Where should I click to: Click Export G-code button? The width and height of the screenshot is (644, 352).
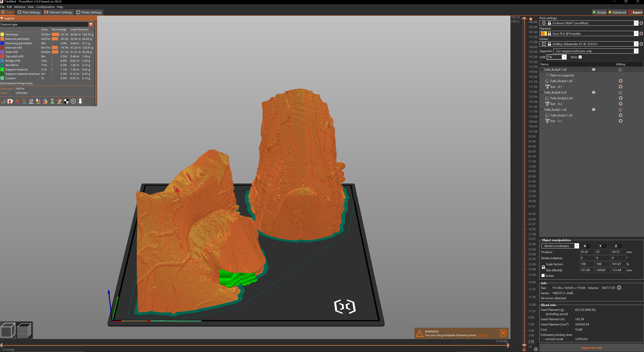point(591,347)
